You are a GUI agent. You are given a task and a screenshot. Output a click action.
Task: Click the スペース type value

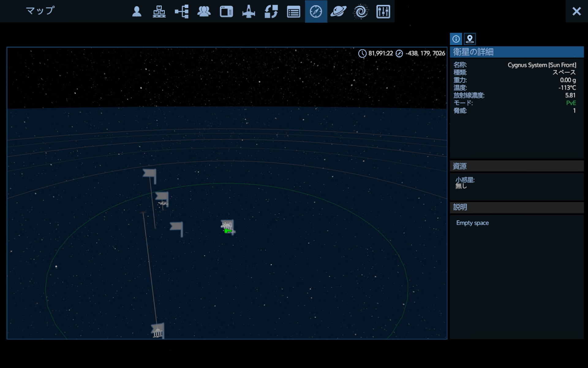(564, 72)
